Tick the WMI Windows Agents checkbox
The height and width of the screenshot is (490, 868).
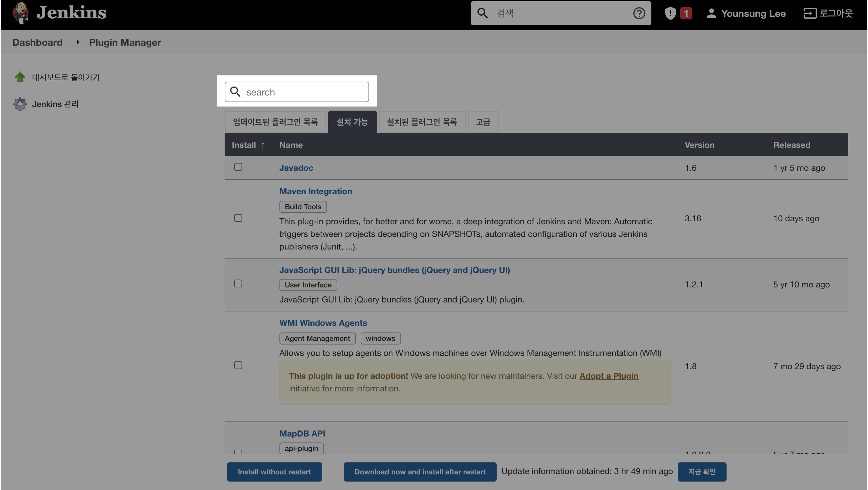(238, 365)
